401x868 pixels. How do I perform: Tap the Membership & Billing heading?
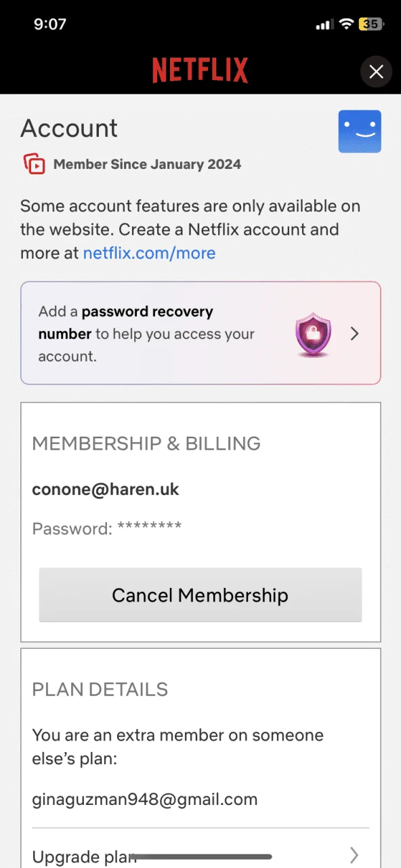(146, 443)
